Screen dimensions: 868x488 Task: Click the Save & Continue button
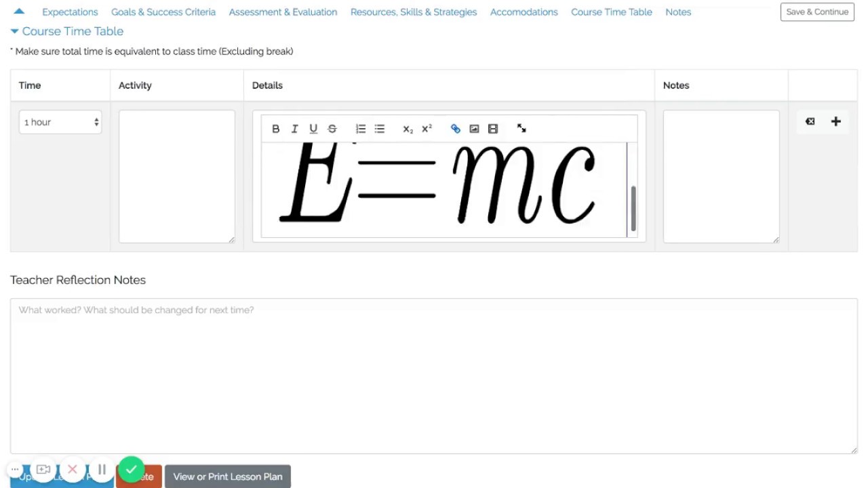coord(817,12)
